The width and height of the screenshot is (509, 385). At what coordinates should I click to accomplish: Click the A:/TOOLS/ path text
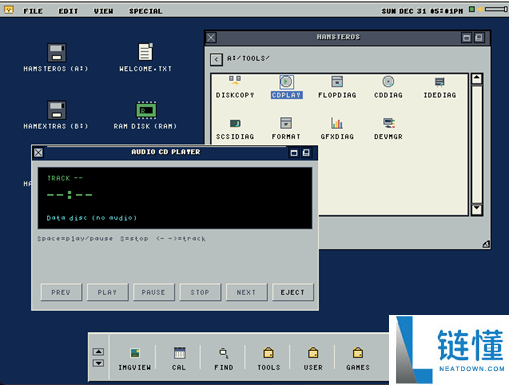click(x=248, y=58)
